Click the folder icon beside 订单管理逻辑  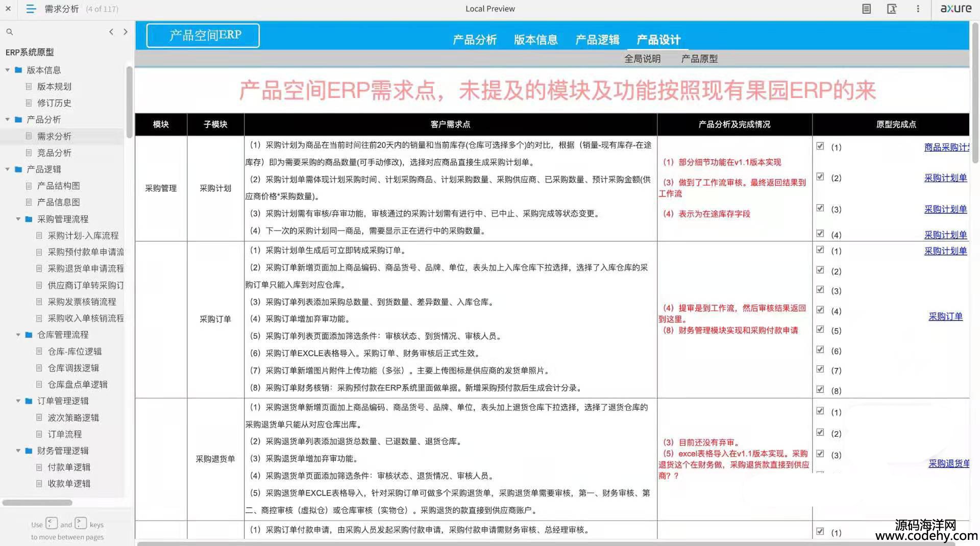[x=29, y=401]
